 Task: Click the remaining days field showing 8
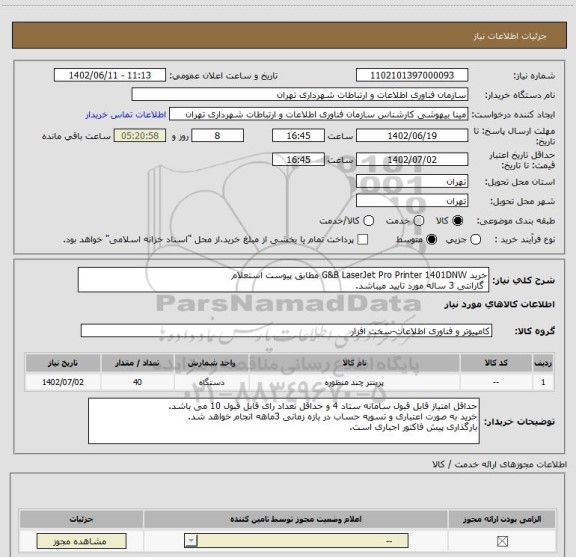[x=217, y=136]
